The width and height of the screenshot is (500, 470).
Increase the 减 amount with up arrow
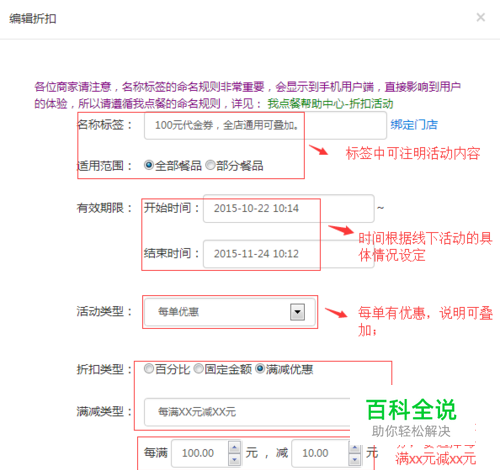click(x=355, y=447)
